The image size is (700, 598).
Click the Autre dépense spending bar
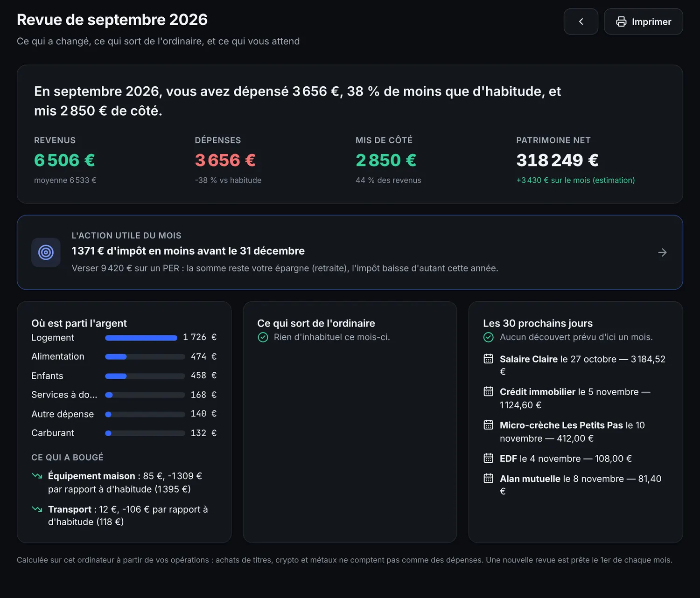(x=145, y=414)
